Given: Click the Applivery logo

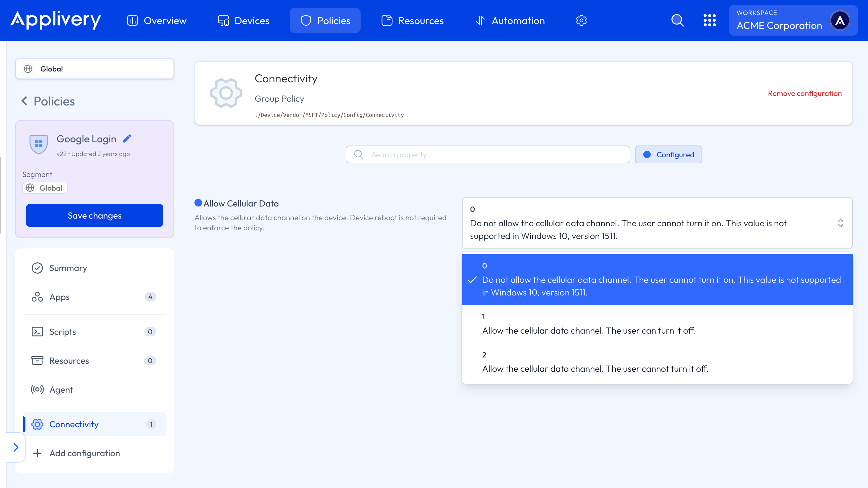Looking at the screenshot, I should 56,20.
